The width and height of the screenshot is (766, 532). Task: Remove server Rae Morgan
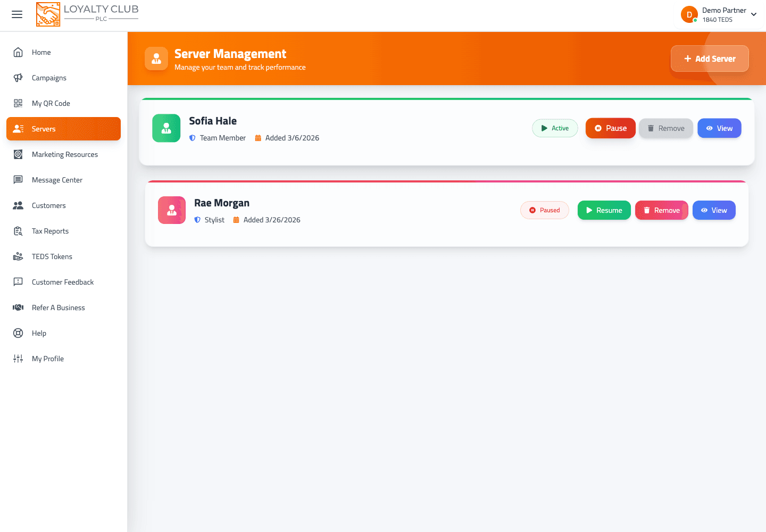point(662,210)
